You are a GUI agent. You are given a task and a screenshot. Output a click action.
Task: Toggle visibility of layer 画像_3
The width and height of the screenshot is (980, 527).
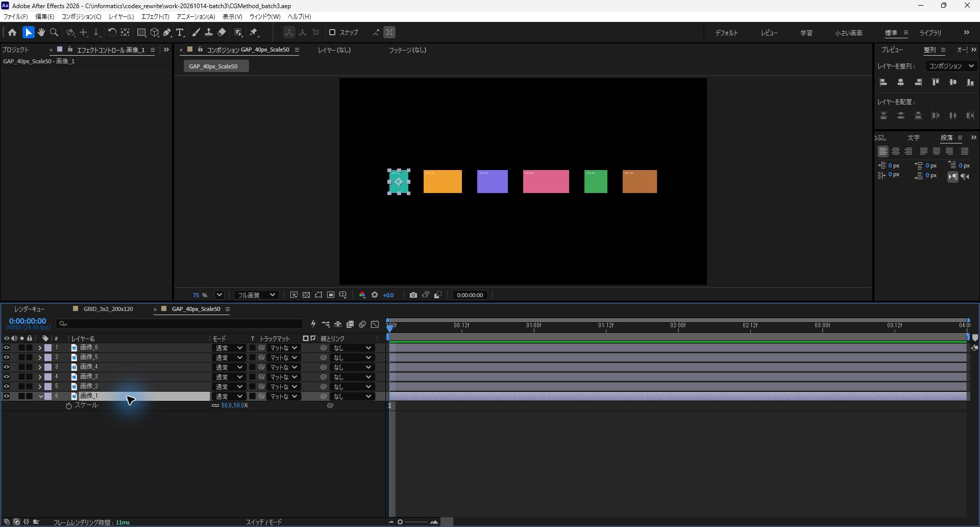(7, 377)
